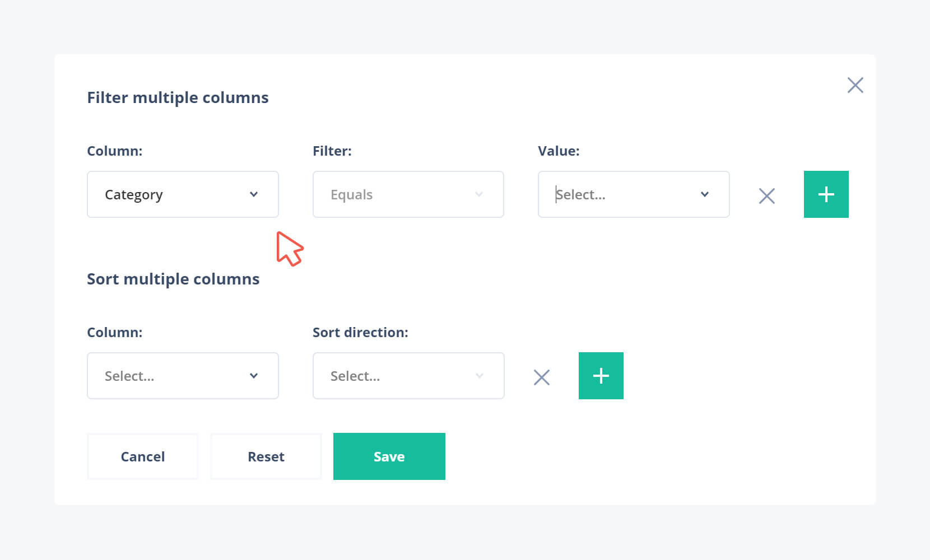Save the filter and sort settings

(x=389, y=456)
